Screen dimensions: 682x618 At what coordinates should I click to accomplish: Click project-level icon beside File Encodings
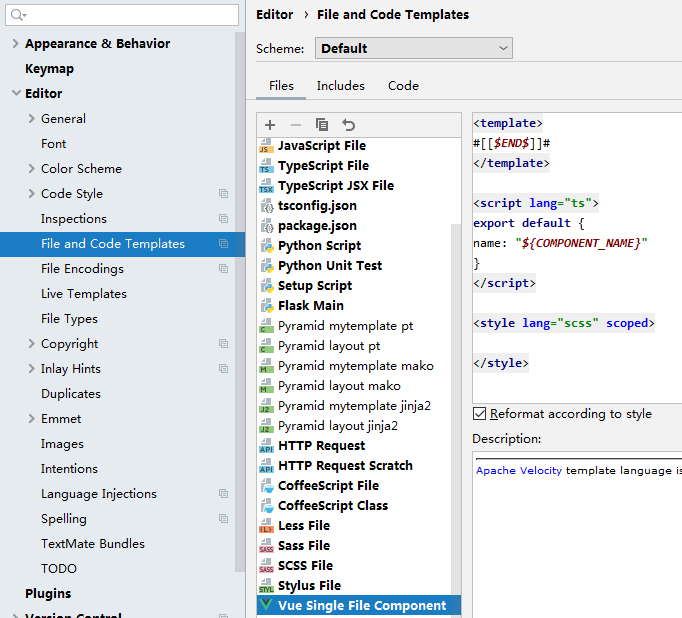(224, 269)
